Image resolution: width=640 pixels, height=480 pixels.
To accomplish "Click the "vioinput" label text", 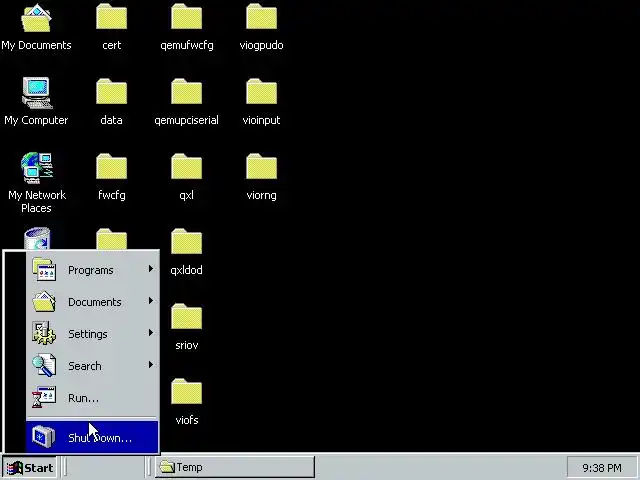I will pos(262,120).
